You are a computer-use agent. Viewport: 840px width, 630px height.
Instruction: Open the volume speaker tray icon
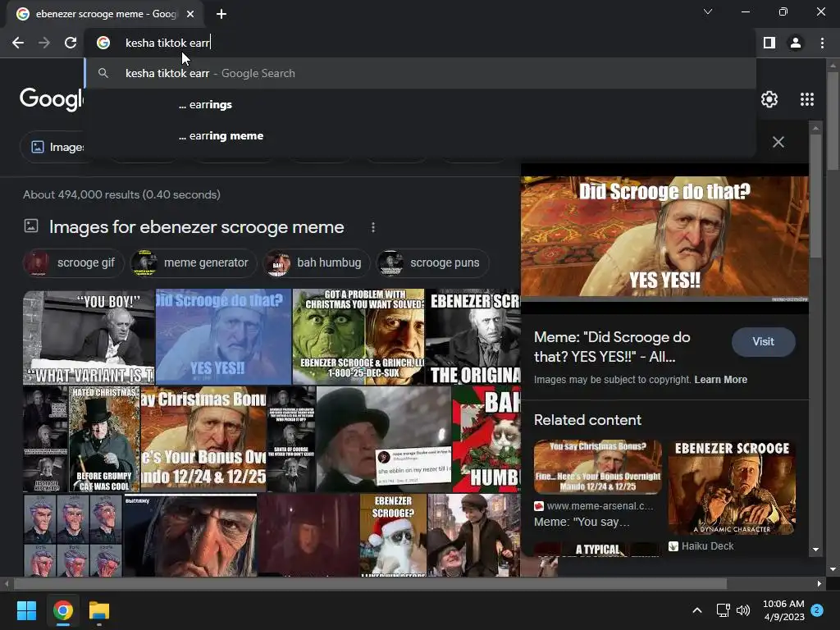pos(743,610)
